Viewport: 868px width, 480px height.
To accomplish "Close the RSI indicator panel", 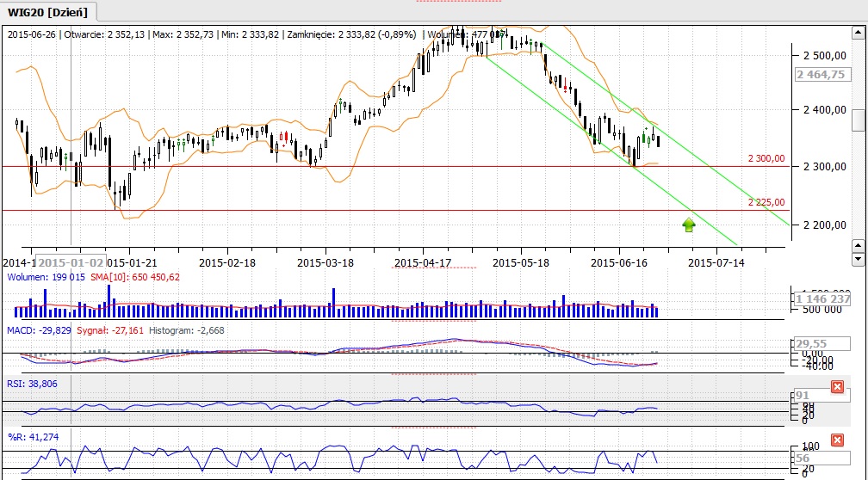I will click(x=836, y=387).
